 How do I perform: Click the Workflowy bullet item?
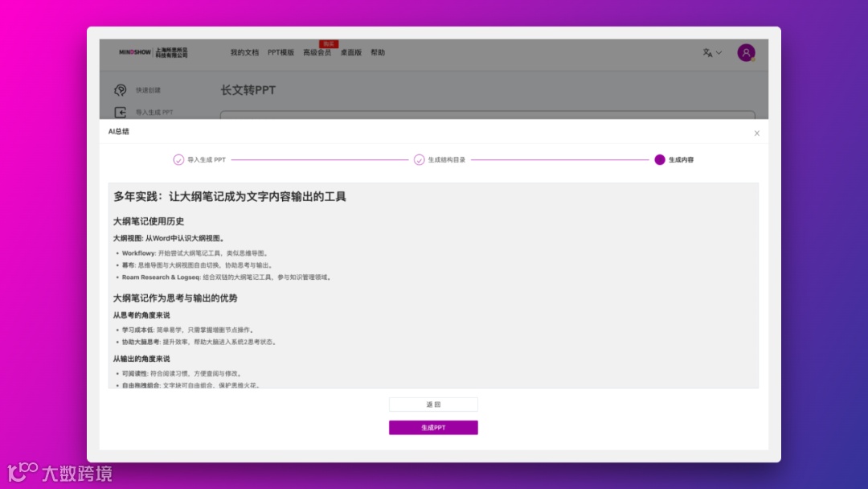click(x=196, y=253)
